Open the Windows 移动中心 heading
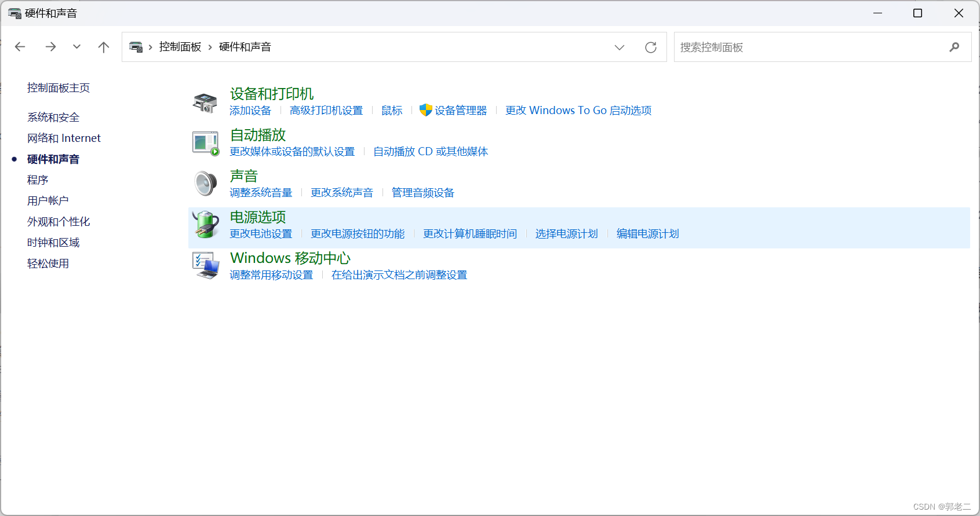 tap(290, 258)
